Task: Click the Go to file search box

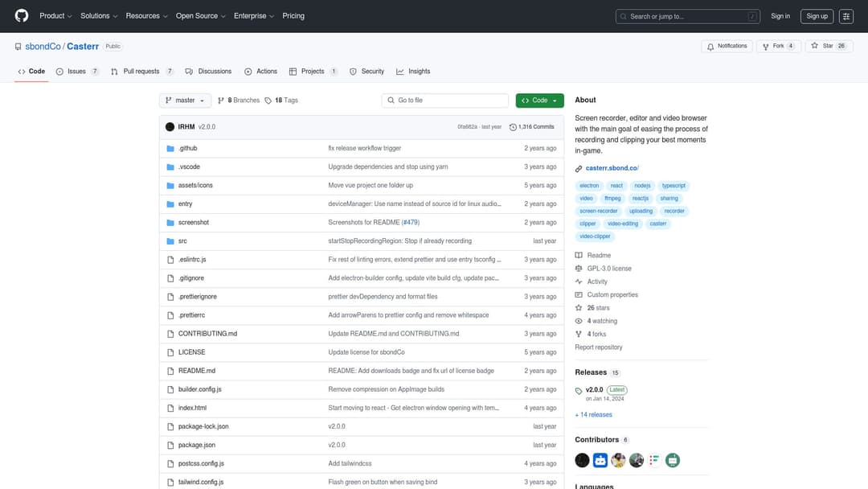Action: pos(444,101)
